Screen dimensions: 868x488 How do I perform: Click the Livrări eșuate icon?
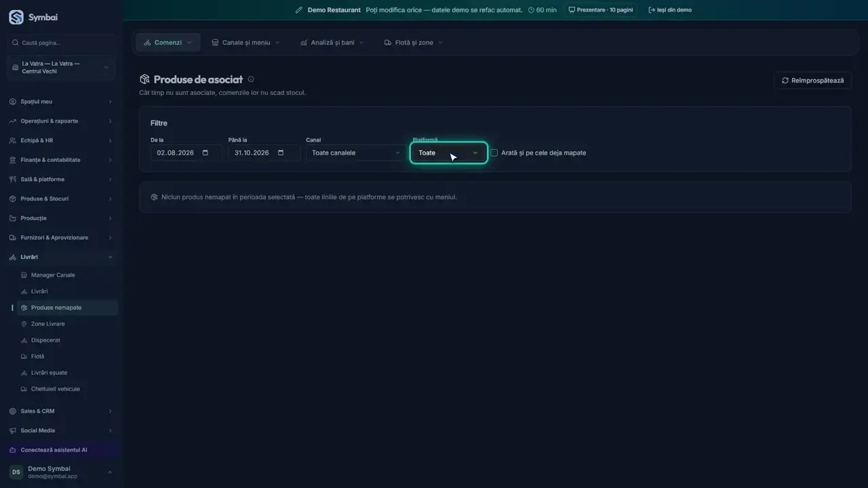(24, 373)
